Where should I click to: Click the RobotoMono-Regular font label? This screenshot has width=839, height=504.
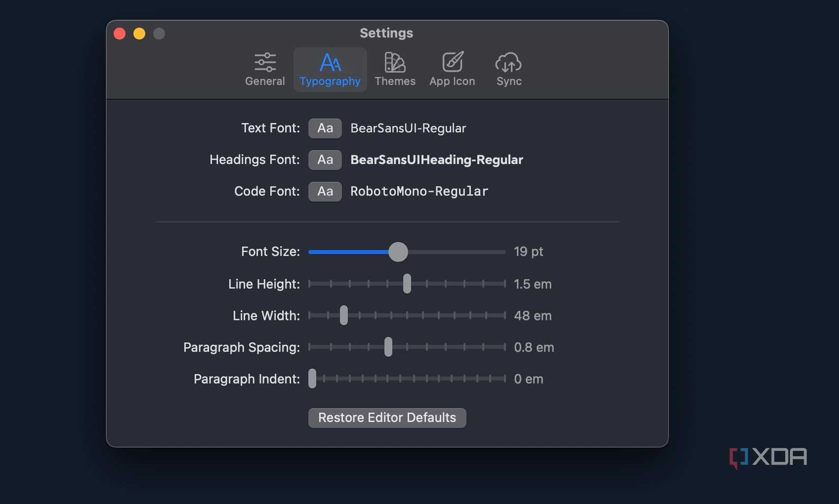click(418, 191)
